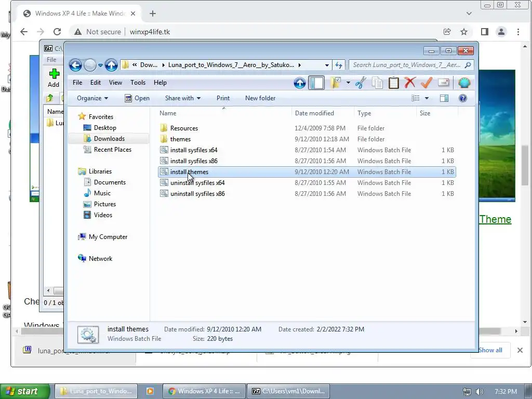Open the View menu
This screenshot has width=532, height=399.
point(115,83)
